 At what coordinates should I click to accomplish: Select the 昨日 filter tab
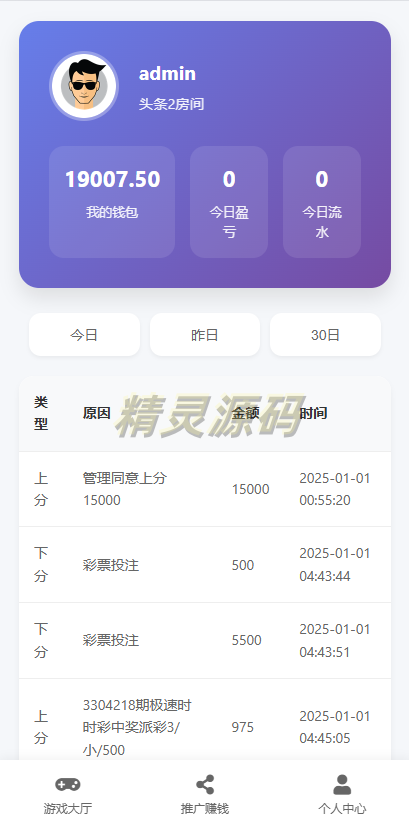point(205,335)
